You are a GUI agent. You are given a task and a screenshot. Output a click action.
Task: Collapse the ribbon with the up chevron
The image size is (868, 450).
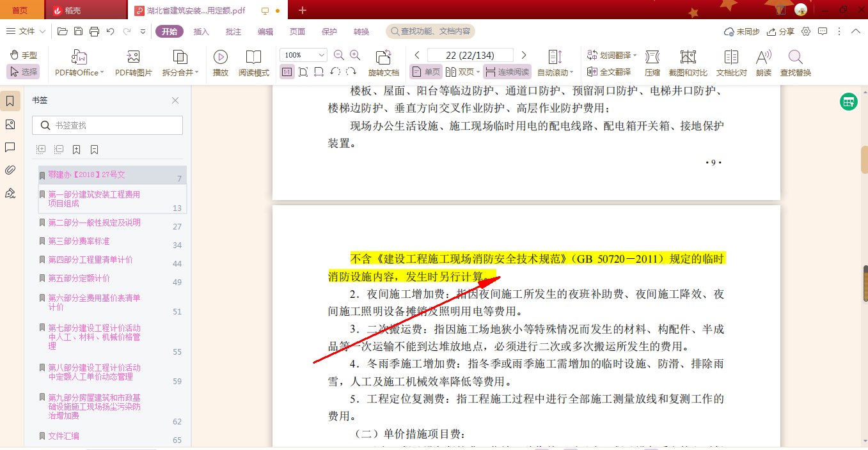pyautogui.click(x=856, y=31)
